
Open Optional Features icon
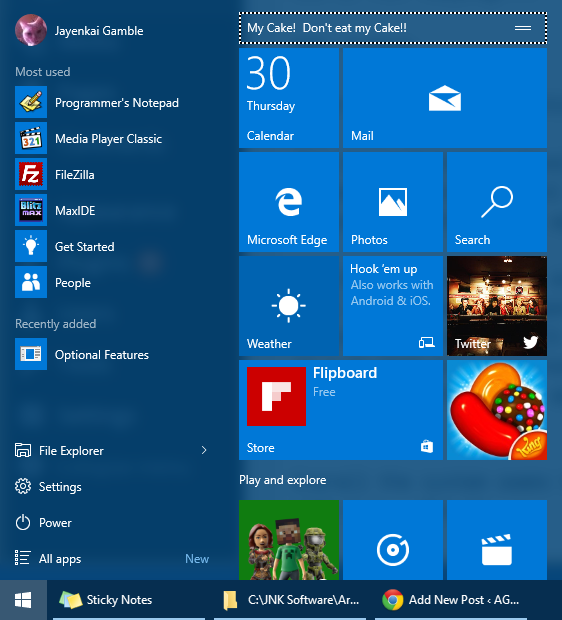[31, 354]
